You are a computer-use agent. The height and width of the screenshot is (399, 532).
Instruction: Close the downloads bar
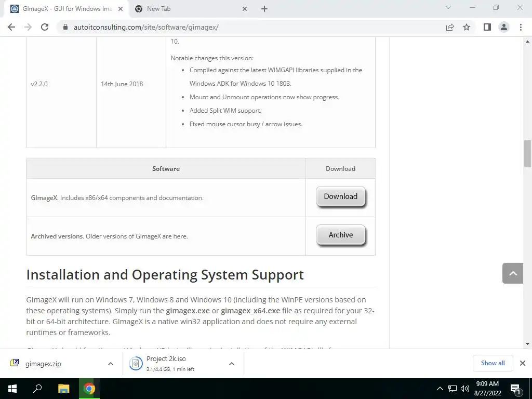click(x=523, y=363)
